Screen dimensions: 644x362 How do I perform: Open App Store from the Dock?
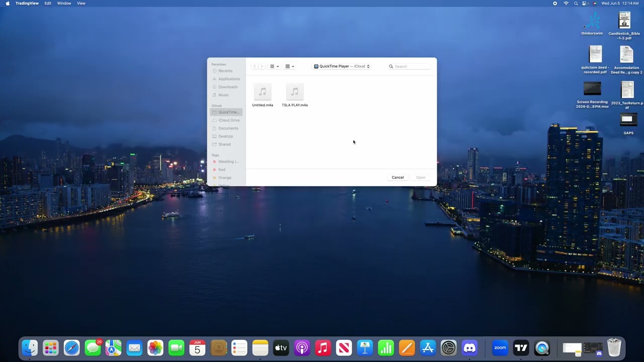pos(428,347)
